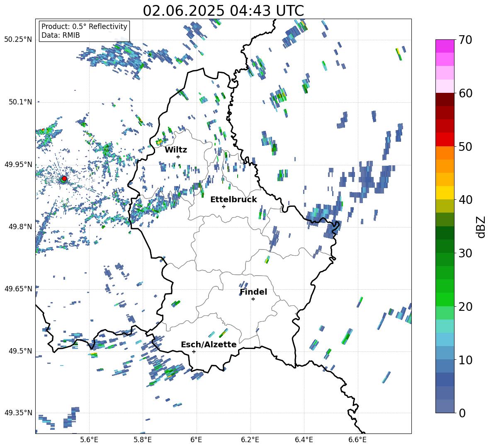Click the 5.8°E longitude label
Screen dimensions: 491x448
coord(143,440)
